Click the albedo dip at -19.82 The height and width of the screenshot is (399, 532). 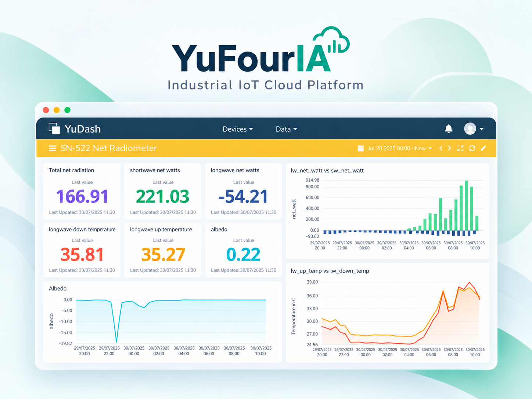(x=116, y=342)
